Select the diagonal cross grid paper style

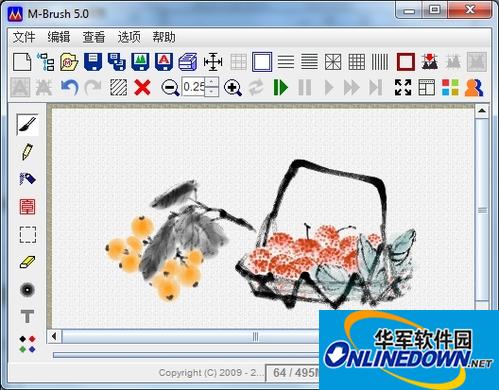pos(333,62)
